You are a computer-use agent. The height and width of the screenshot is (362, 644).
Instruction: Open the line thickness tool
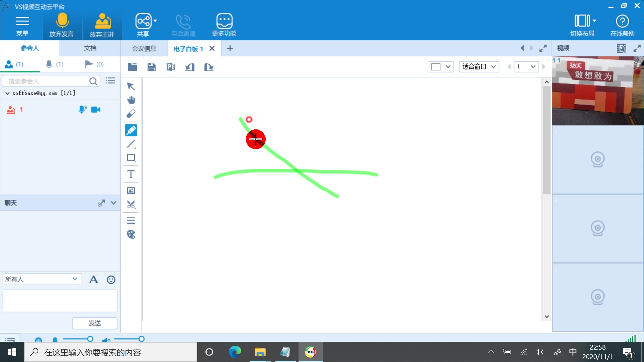click(131, 221)
